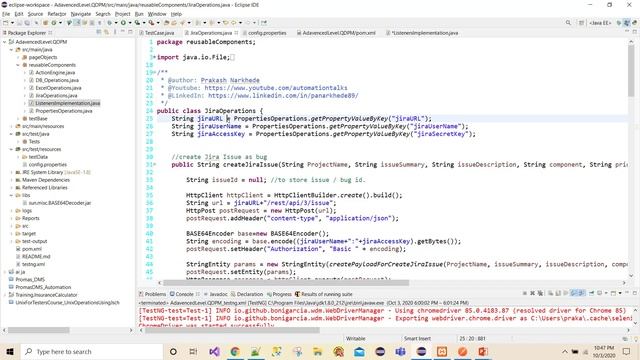The image size is (640, 360).
Task: Click the yellow Forward navigation arrow
Action: pos(234,23)
